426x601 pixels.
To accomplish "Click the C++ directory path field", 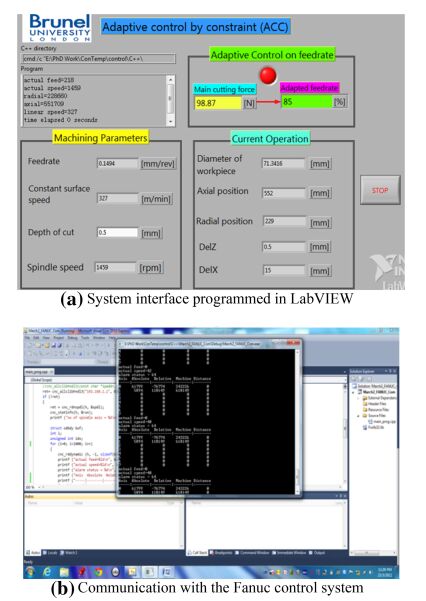I will click(x=99, y=59).
